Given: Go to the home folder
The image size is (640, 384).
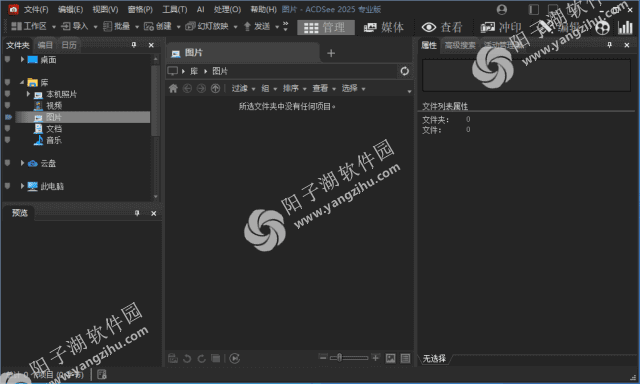Looking at the screenshot, I should pyautogui.click(x=173, y=88).
